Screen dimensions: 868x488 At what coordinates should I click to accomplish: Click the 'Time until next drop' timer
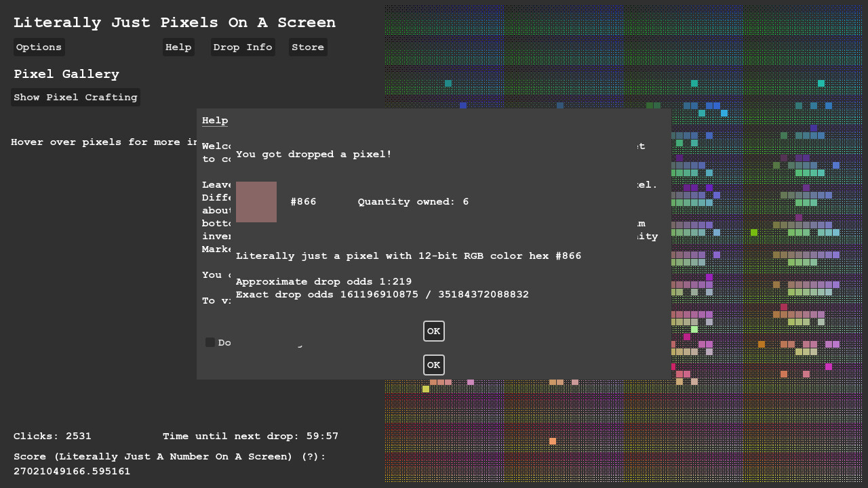click(x=251, y=436)
